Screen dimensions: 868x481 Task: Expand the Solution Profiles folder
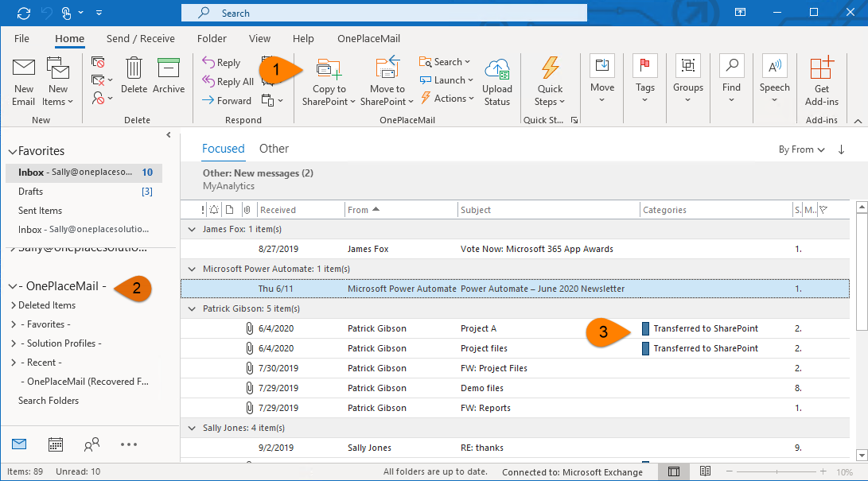pos(13,343)
